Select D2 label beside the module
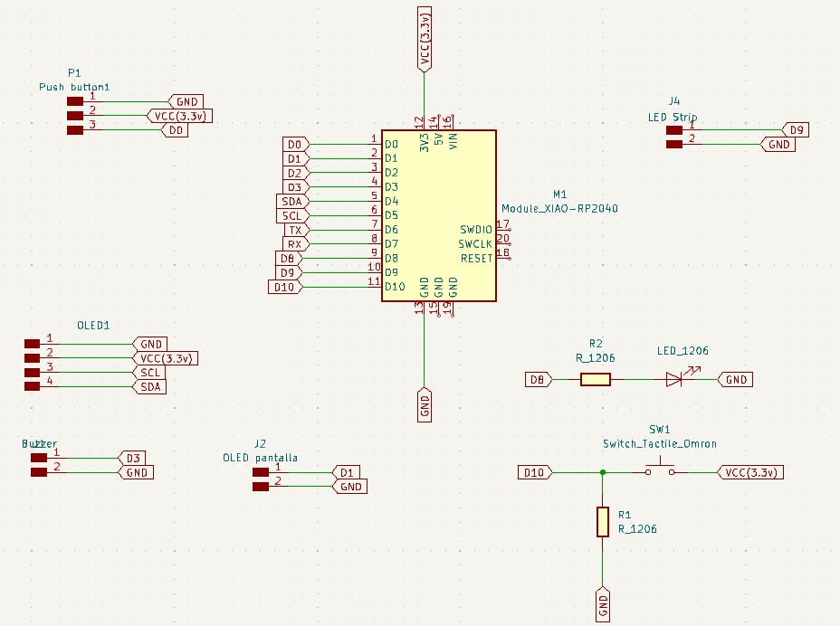 pos(296,173)
